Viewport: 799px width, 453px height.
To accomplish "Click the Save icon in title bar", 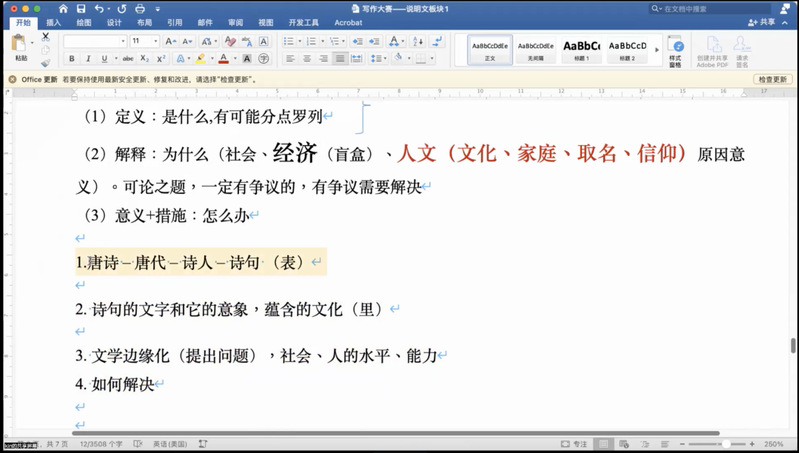I will 79,8.
